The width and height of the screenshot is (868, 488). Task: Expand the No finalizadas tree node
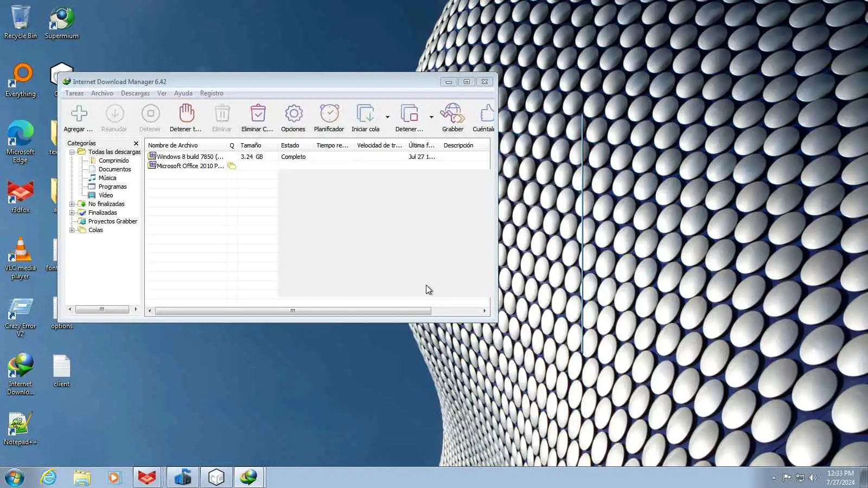click(x=72, y=204)
